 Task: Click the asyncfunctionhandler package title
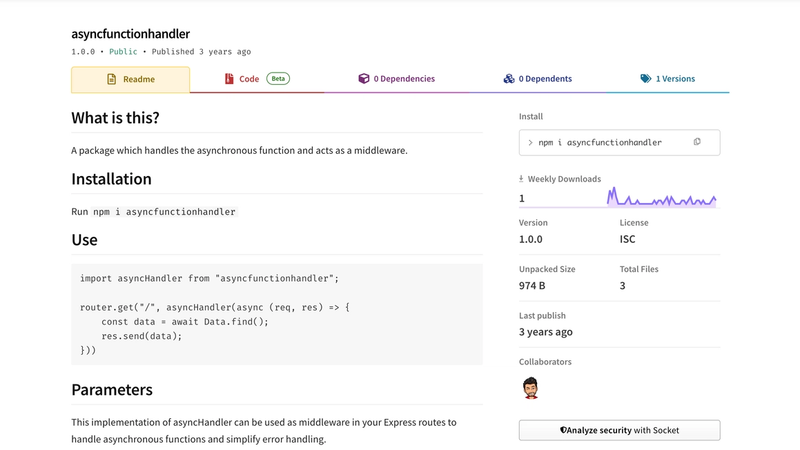point(131,34)
